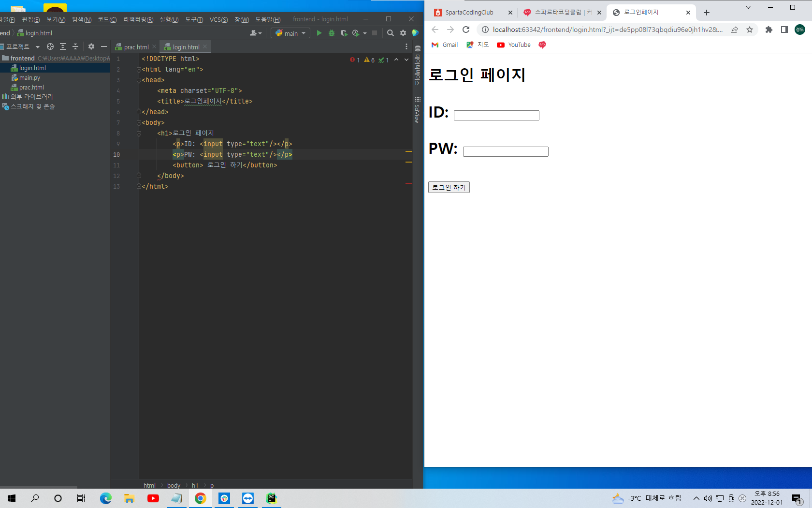The width and height of the screenshot is (812, 508).
Task: Open the 편집(E) menu
Action: 31,19
